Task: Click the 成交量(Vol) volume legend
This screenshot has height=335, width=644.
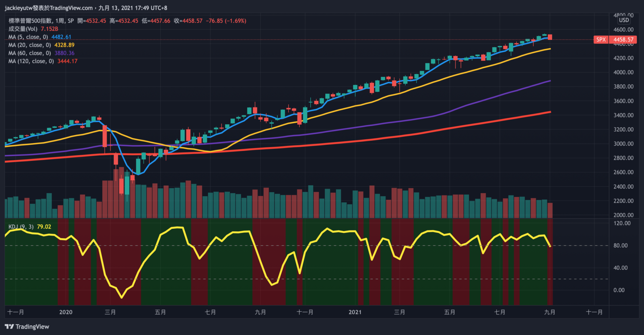Action: coord(23,29)
